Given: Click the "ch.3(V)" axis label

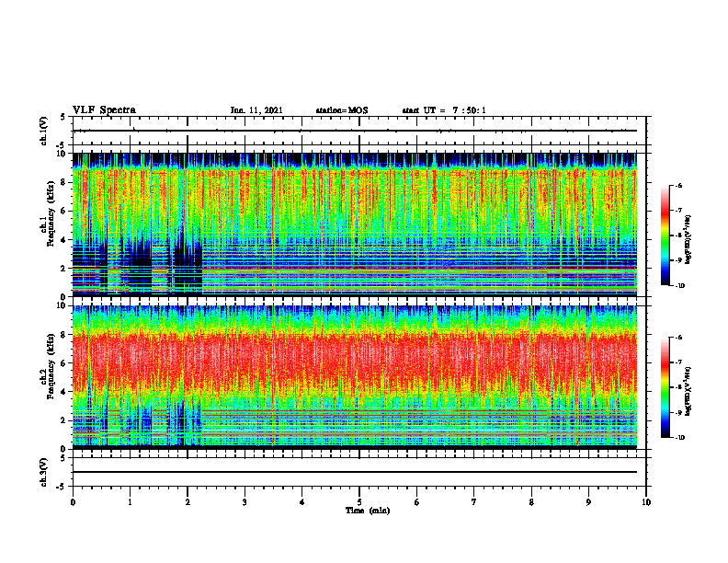Looking at the screenshot, I should click(44, 472).
